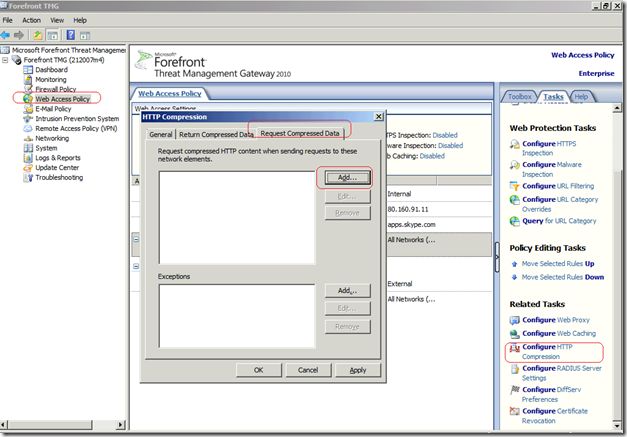Click the E-Mail Policy node icon
The width and height of the screenshot is (627, 437).
[28, 109]
